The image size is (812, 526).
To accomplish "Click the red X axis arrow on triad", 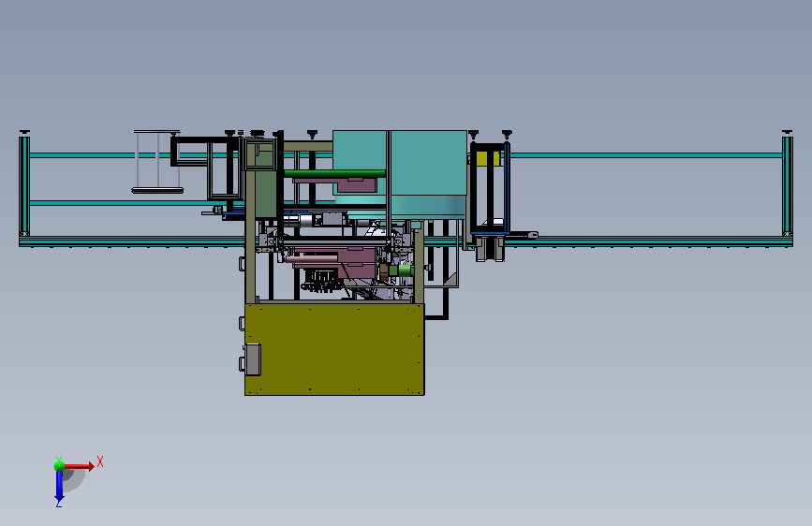I will [80, 466].
